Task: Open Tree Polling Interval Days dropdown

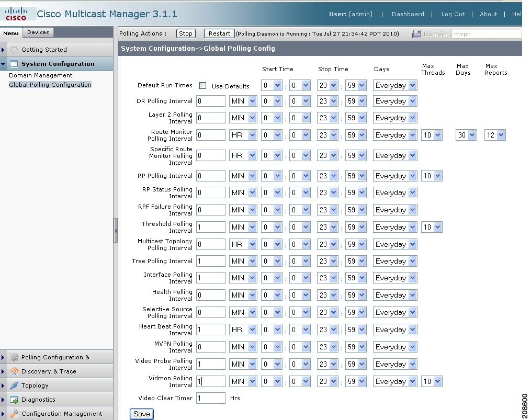Action: [394, 261]
